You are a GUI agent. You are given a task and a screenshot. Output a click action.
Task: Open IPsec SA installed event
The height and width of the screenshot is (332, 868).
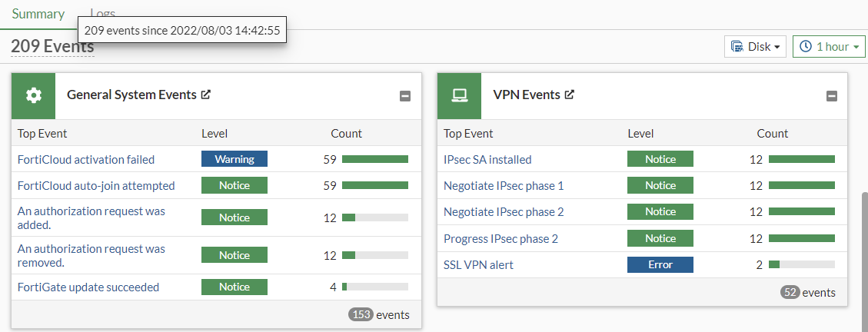click(487, 159)
